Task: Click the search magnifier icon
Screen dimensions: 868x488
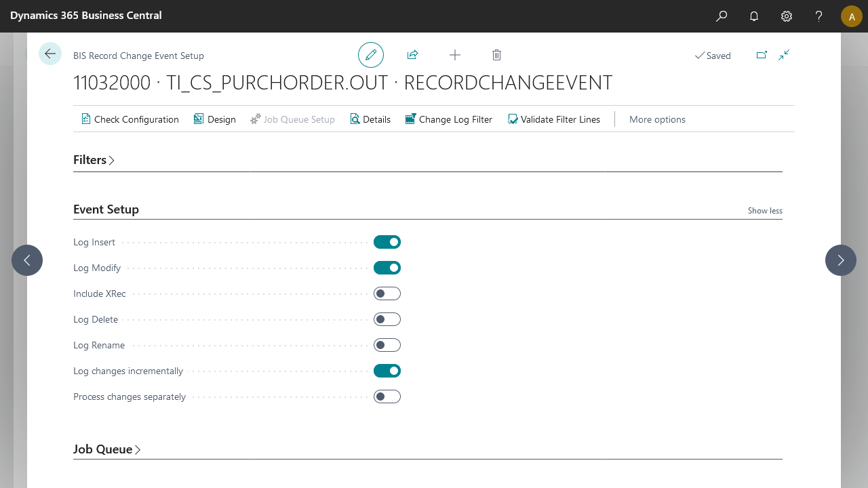Action: coord(722,16)
